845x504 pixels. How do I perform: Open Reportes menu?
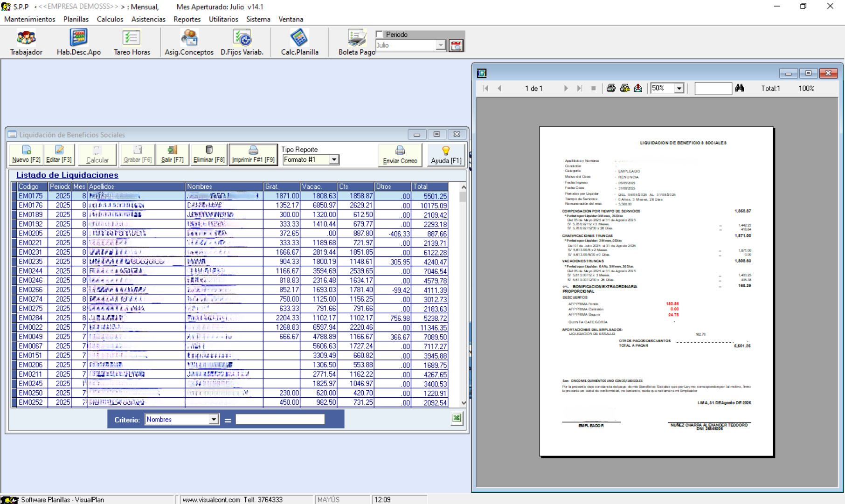pyautogui.click(x=187, y=19)
